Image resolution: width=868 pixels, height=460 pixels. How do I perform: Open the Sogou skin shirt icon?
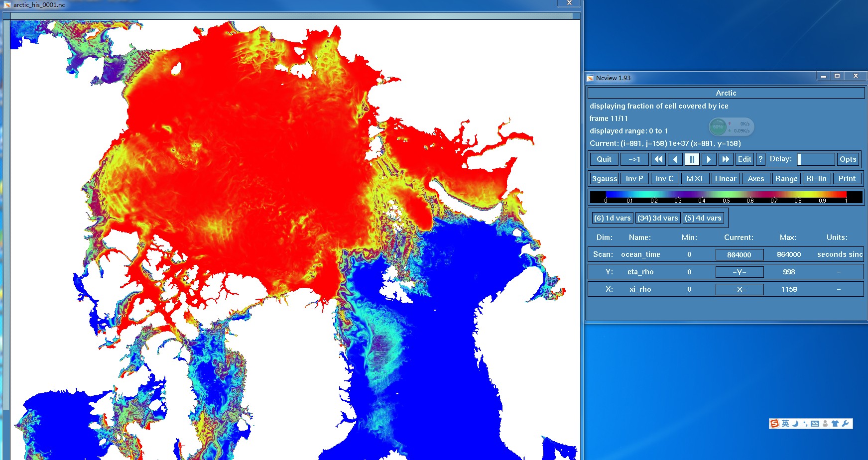pyautogui.click(x=835, y=424)
